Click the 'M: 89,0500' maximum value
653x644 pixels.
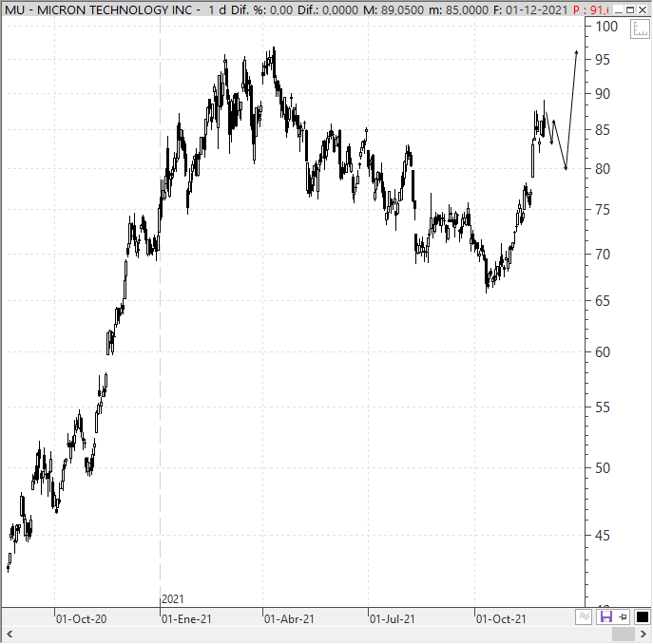(394, 10)
